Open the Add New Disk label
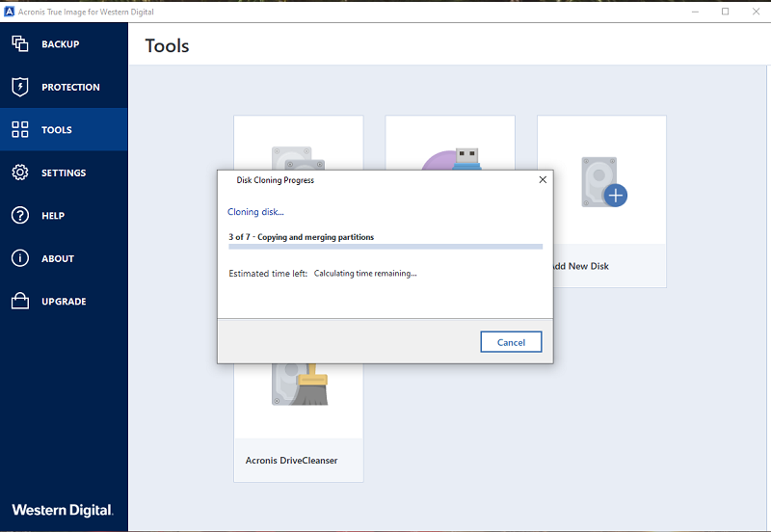Viewport: 771px width, 532px height. (581, 266)
